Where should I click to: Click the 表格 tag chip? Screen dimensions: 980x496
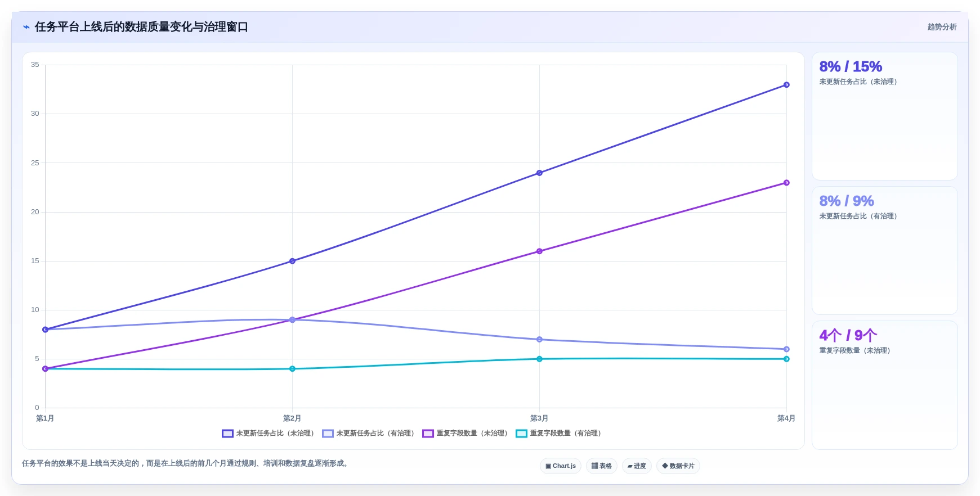(602, 466)
